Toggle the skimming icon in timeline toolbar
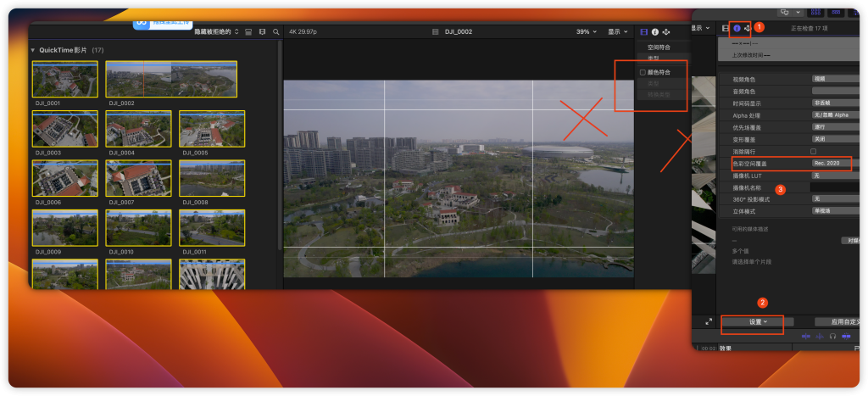Screen dimensions: 868x396 (x=806, y=336)
